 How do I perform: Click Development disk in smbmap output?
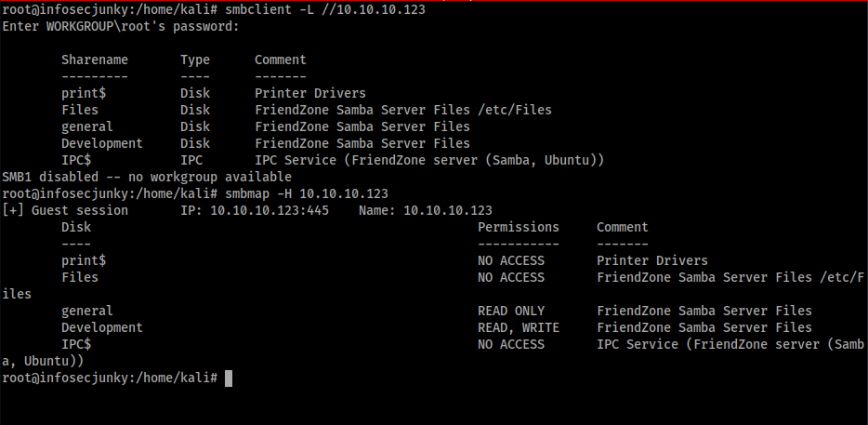tap(102, 328)
